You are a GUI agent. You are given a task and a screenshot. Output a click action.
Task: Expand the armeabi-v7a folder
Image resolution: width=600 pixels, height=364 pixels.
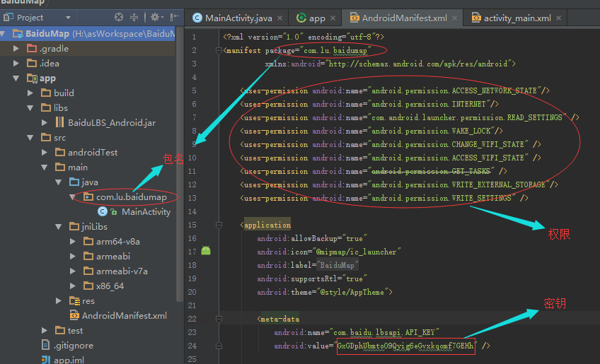tap(73, 271)
